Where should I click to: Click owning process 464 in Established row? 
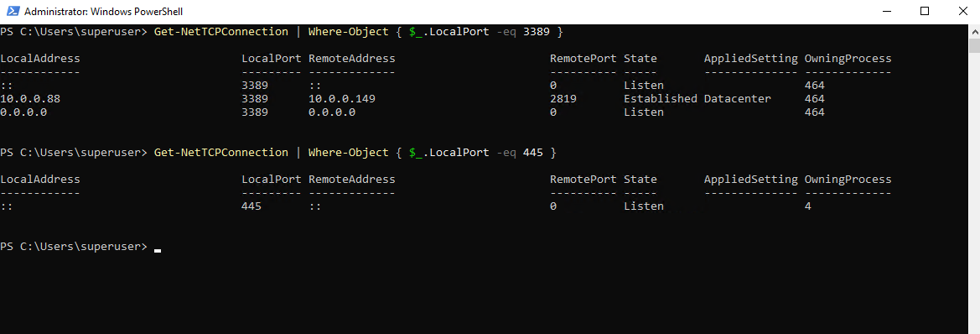pos(814,99)
